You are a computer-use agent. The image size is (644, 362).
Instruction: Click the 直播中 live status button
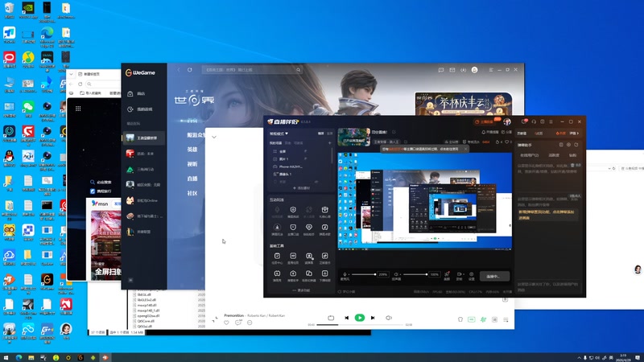coord(494,276)
